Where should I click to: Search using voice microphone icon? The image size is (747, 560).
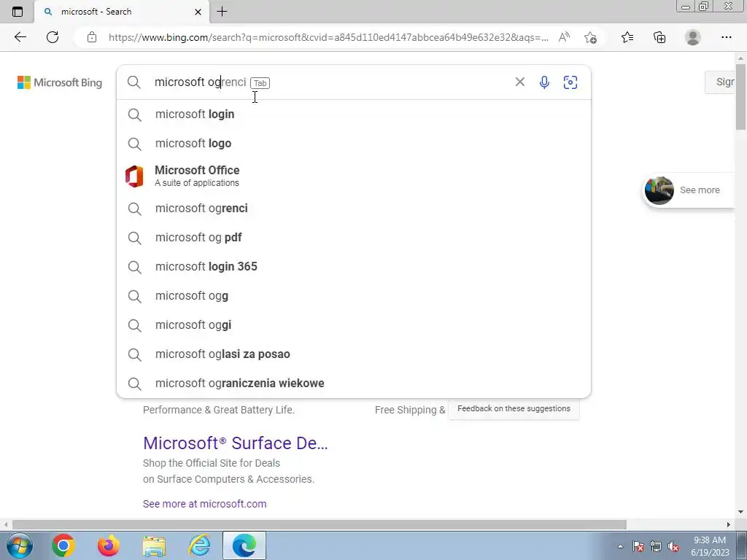pos(544,82)
